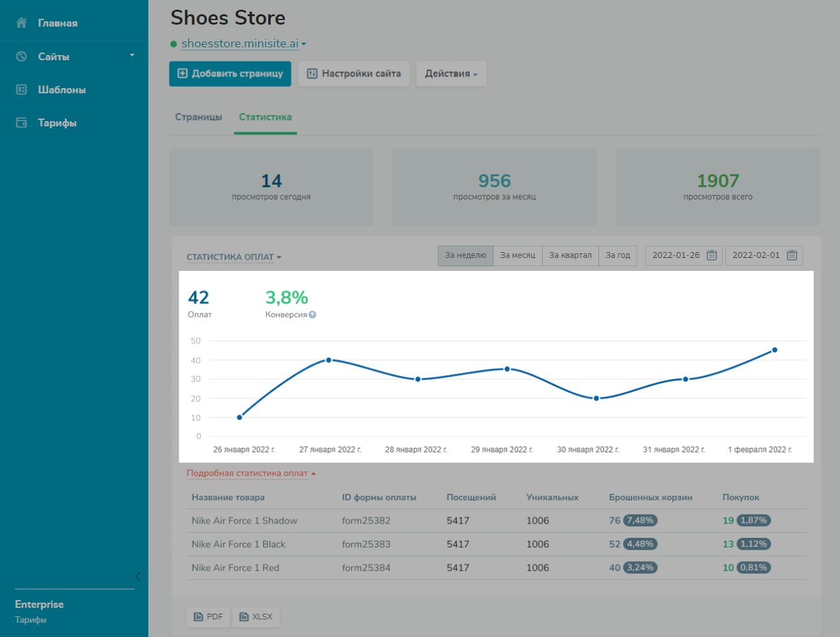840x637 pixels.
Task: Click the Добавить страницу button
Action: pyautogui.click(x=230, y=74)
